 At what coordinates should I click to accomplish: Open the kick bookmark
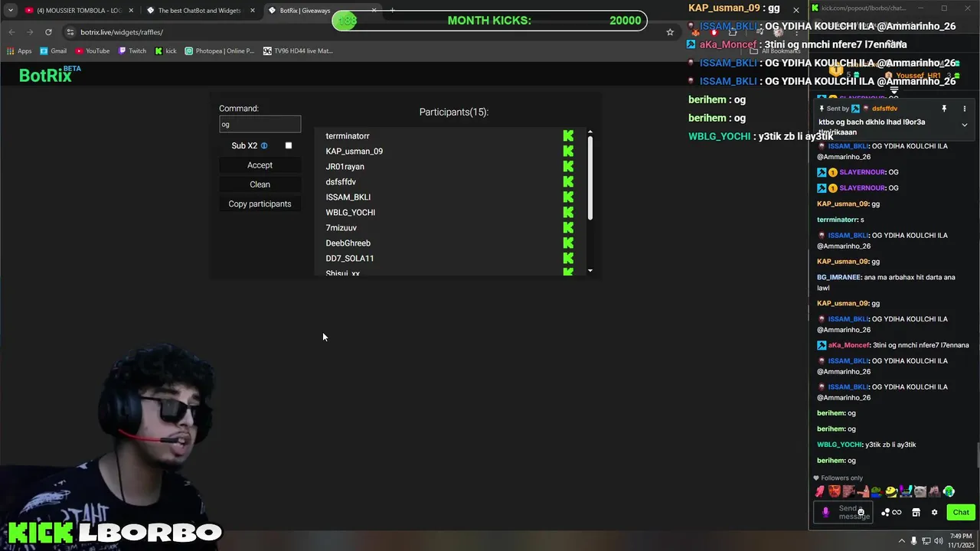click(165, 51)
